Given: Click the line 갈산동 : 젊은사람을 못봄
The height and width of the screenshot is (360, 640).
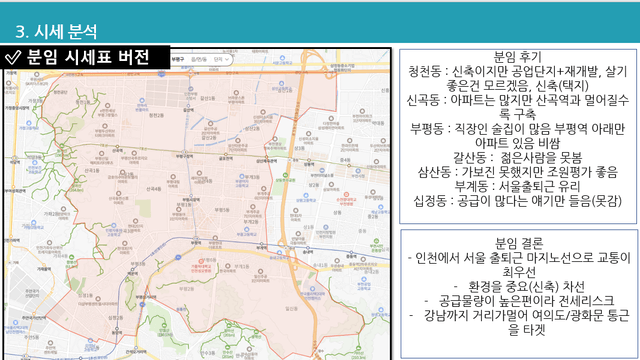Looking at the screenshot, I should click(518, 158).
